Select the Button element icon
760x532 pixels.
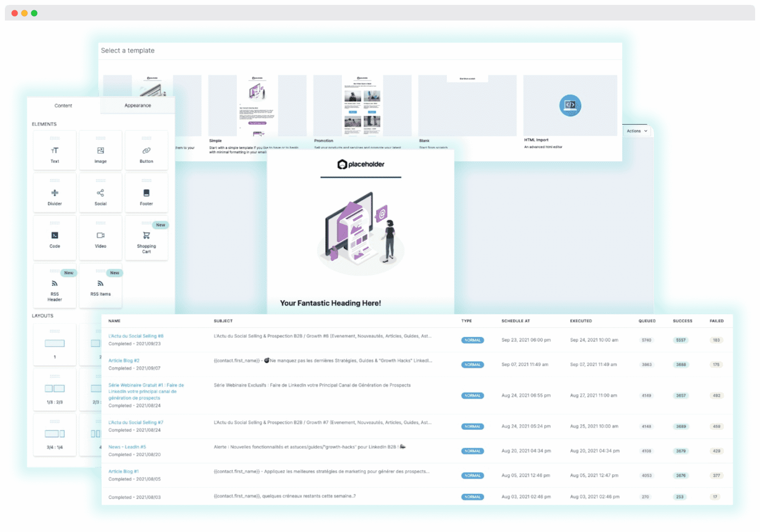(147, 150)
